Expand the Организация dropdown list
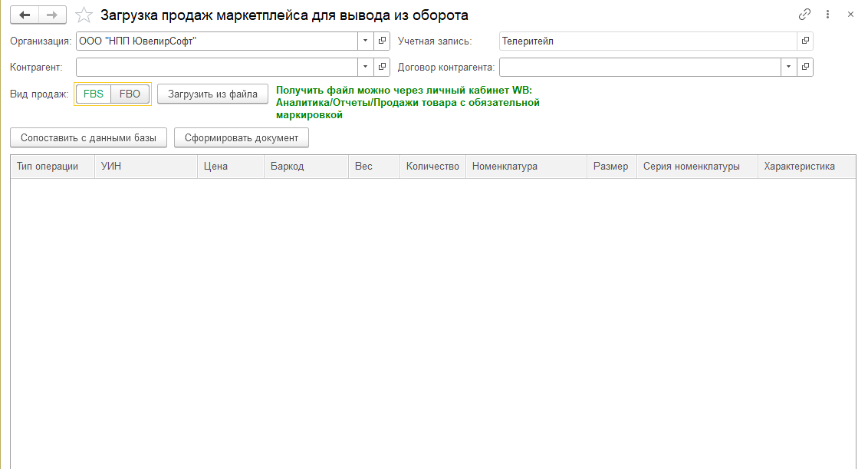 pyautogui.click(x=365, y=41)
